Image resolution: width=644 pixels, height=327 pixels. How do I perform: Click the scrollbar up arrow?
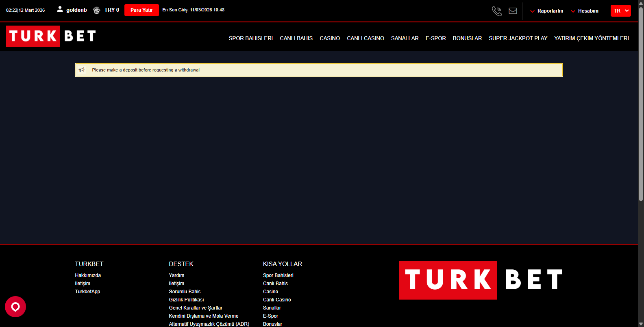[x=641, y=3]
